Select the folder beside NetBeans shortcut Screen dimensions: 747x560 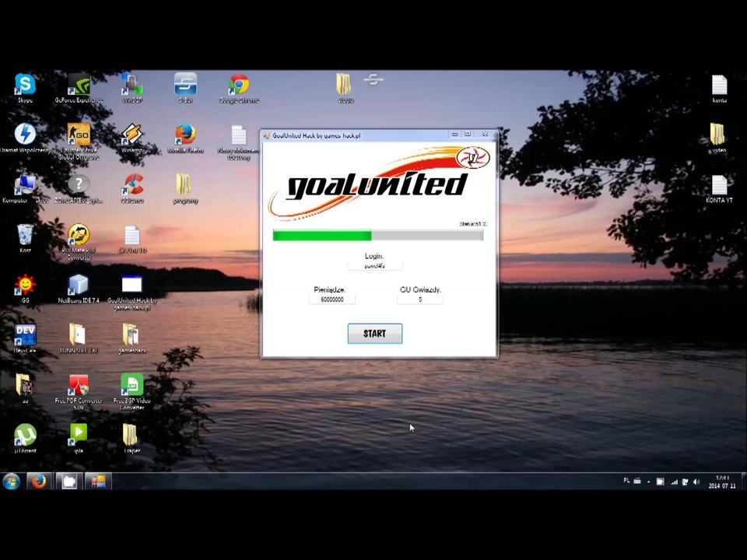(x=79, y=338)
